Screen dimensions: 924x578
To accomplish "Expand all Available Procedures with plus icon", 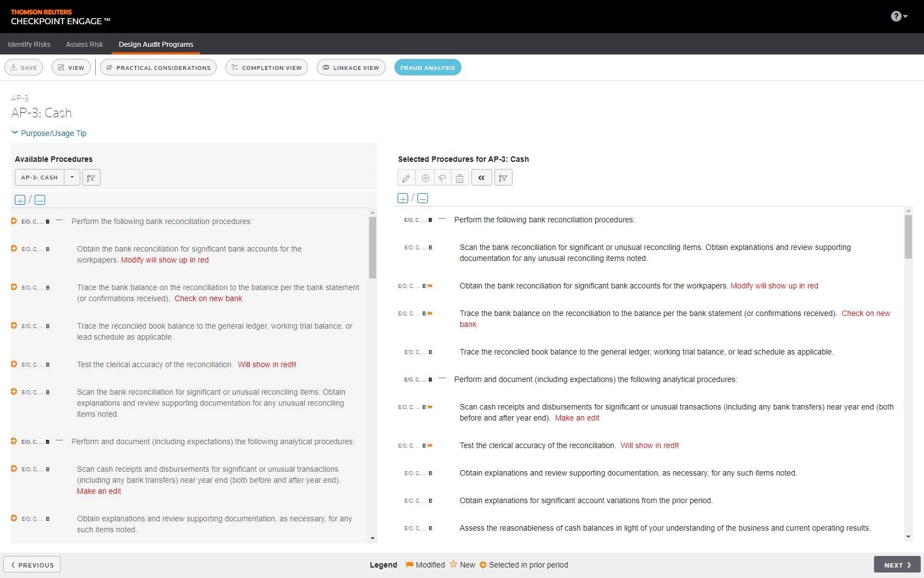I will (x=20, y=200).
